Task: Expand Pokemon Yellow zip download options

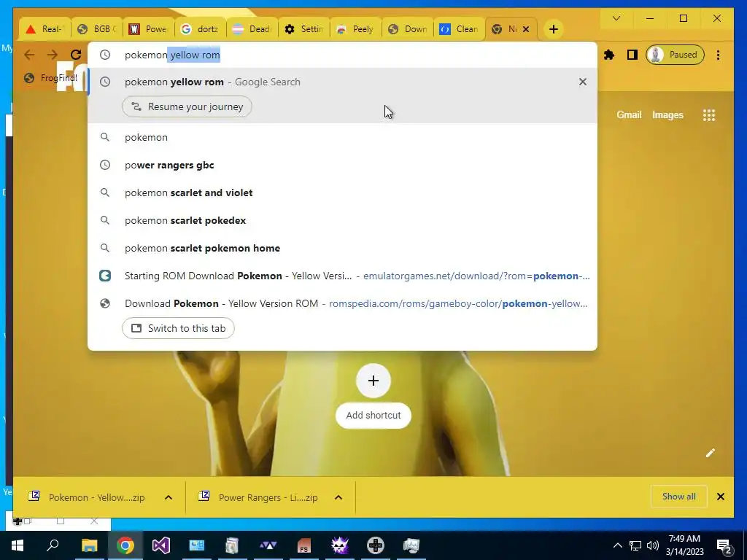Action: click(169, 497)
